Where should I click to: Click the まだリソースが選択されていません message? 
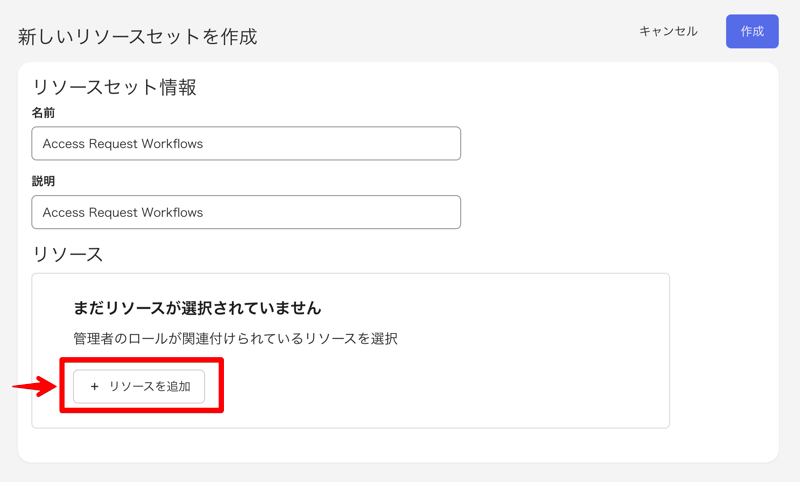[x=197, y=308]
